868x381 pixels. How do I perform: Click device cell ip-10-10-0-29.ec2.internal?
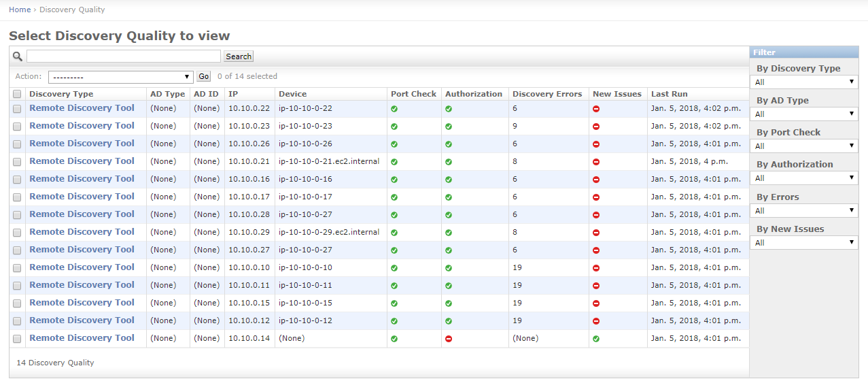[329, 232]
